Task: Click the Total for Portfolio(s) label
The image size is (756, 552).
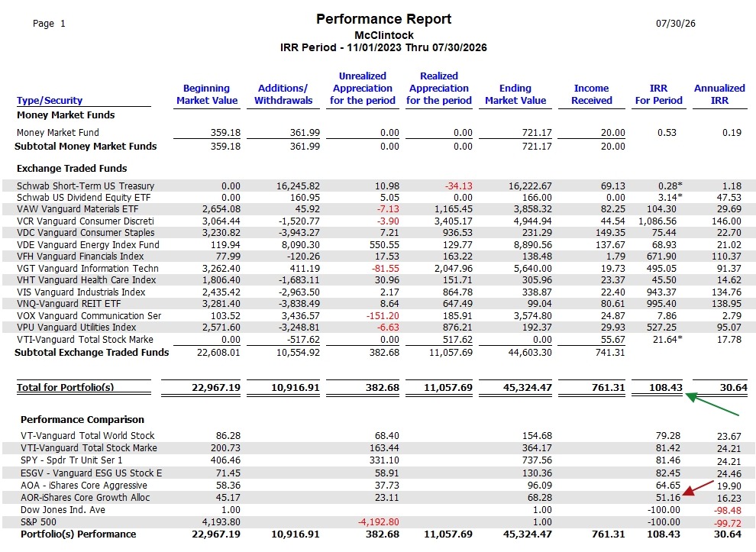Action: pos(65,387)
